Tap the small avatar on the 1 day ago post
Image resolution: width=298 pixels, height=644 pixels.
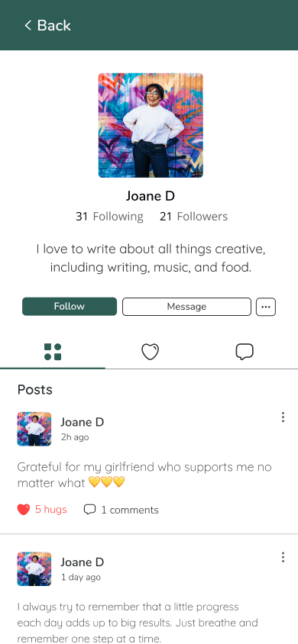(x=34, y=568)
